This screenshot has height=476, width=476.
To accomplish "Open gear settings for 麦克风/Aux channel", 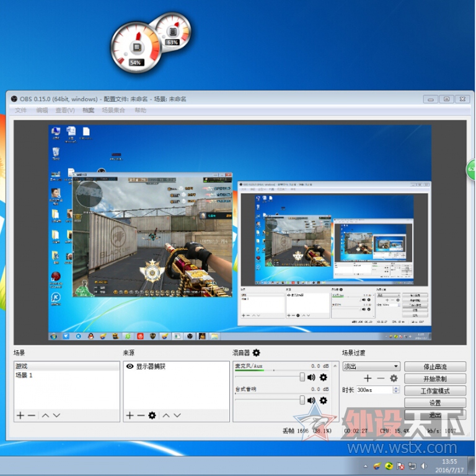I will tap(324, 377).
